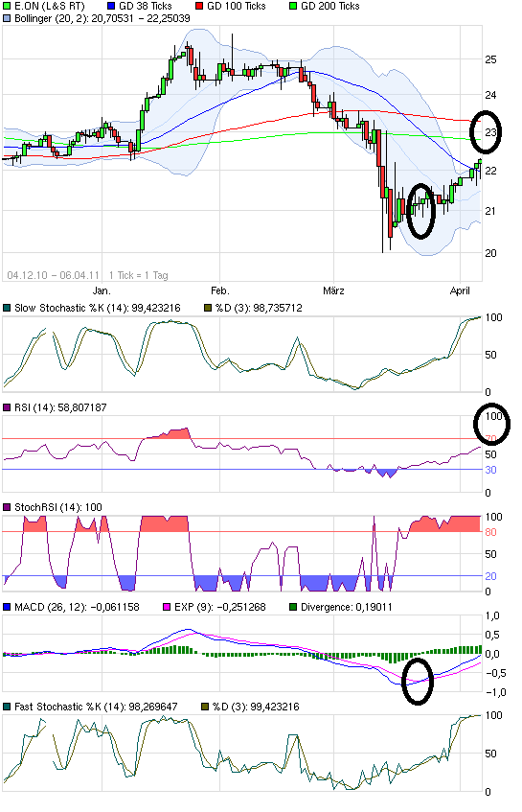Click the red GD 100 Ticks legend swatch
Screen dimensions: 522x812
click(x=199, y=6)
